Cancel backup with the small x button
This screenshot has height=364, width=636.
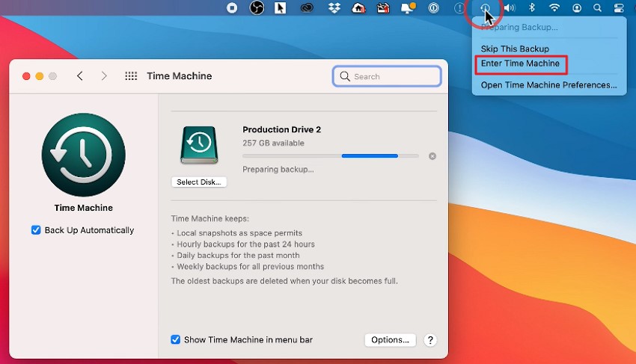point(432,156)
